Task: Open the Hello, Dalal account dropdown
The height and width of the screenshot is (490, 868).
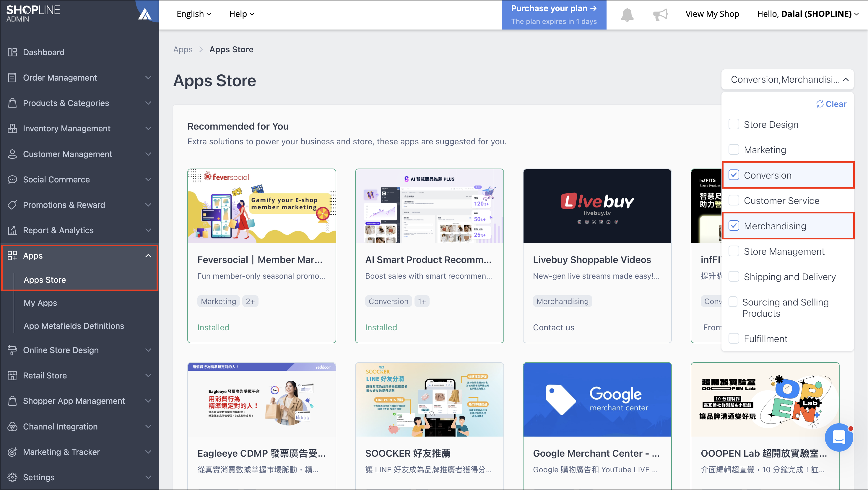Action: pos(808,14)
